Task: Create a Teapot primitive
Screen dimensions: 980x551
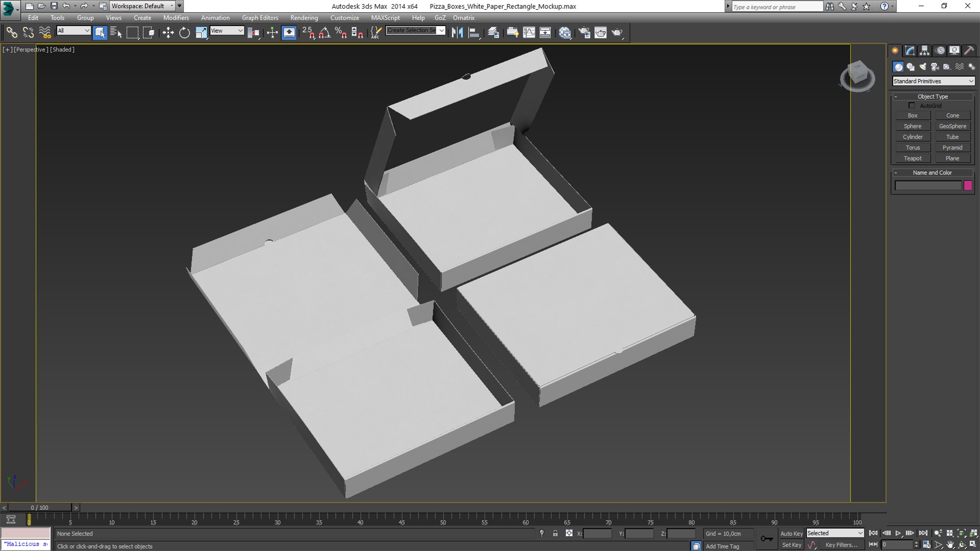Action: [x=913, y=158]
